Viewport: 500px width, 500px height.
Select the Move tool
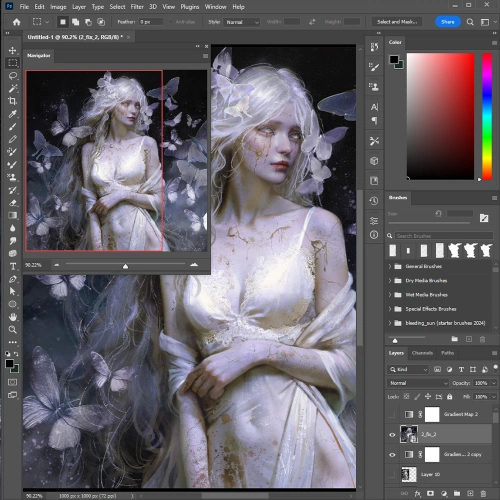coord(13,50)
